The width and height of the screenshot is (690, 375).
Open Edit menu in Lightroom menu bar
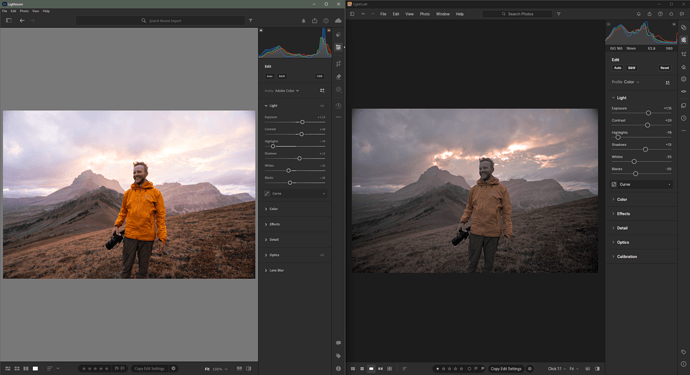pos(14,11)
